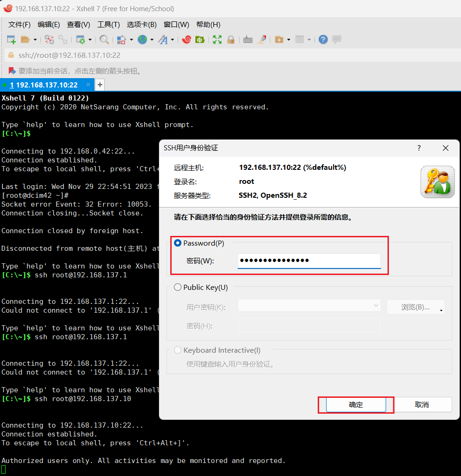461x476 pixels.
Task: Click the '192.168.137.10:22 (%default%)' host text
Action: [293, 168]
